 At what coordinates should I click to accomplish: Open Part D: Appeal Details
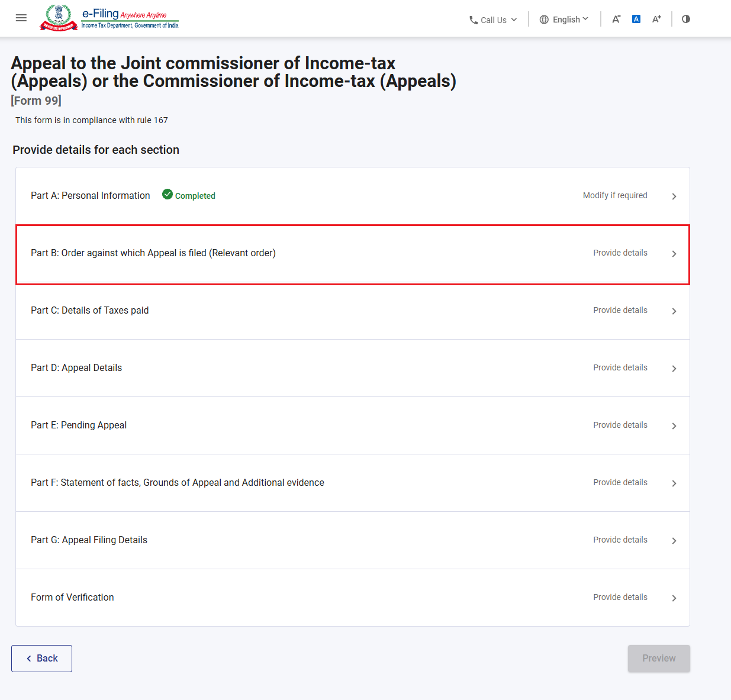click(353, 368)
